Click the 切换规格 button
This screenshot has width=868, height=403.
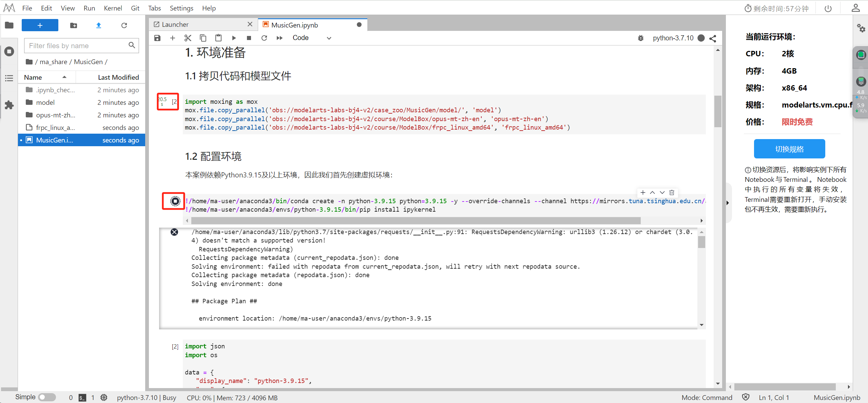[789, 149]
